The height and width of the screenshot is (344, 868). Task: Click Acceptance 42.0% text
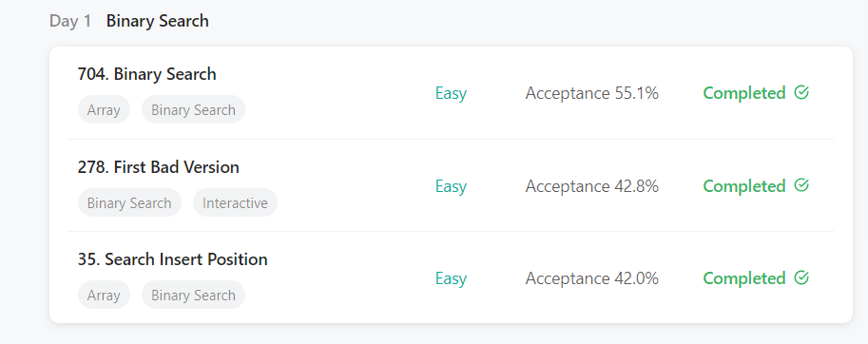[x=591, y=278]
